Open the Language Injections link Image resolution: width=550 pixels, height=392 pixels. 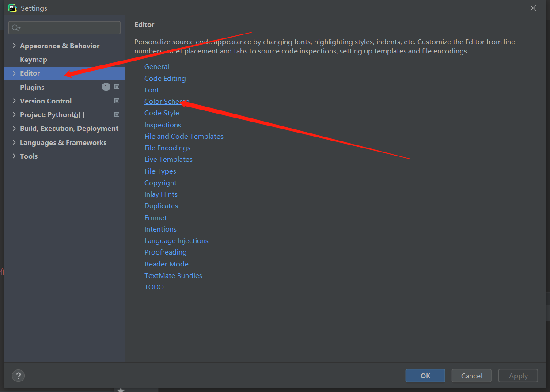pos(176,240)
